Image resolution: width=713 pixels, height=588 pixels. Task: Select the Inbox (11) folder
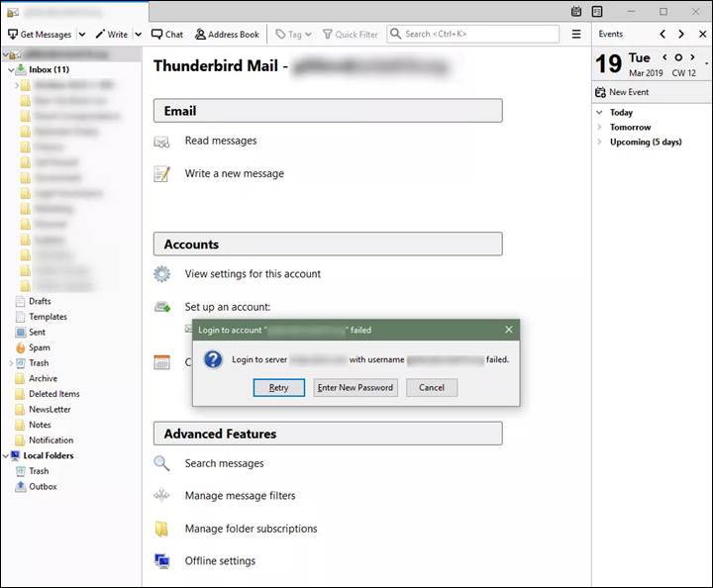(50, 69)
